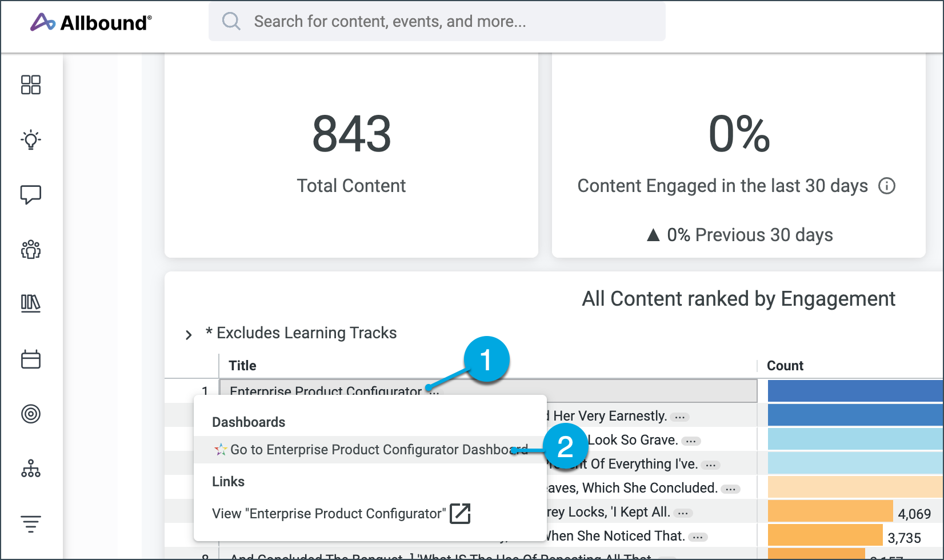Open the filter lines icon in sidebar
The width and height of the screenshot is (944, 560).
click(31, 523)
